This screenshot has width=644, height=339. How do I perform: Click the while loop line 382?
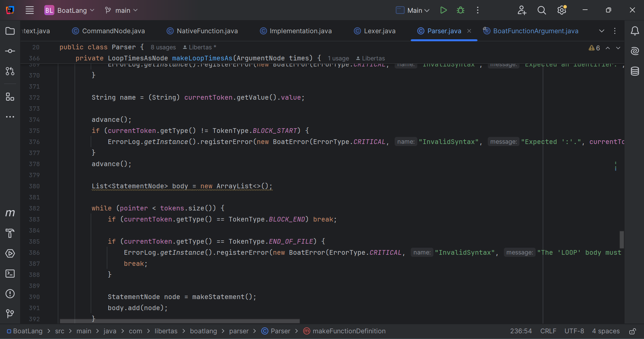(x=158, y=208)
